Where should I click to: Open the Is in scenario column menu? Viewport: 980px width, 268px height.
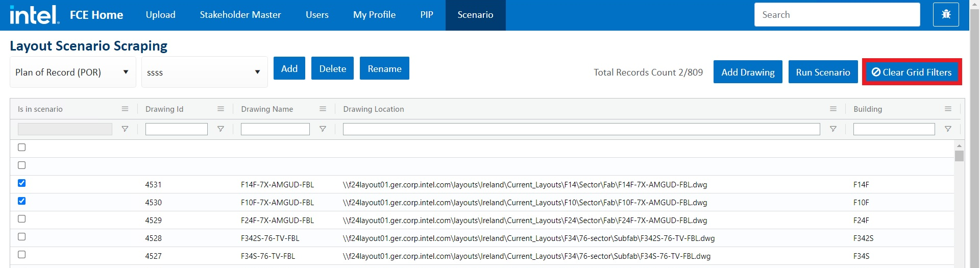125,109
